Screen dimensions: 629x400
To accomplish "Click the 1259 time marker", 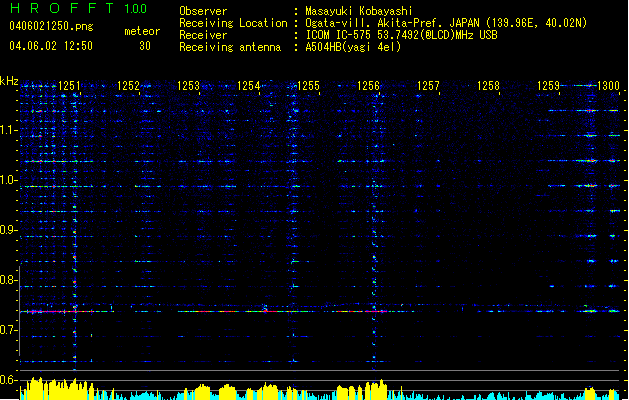I will click(548, 86).
